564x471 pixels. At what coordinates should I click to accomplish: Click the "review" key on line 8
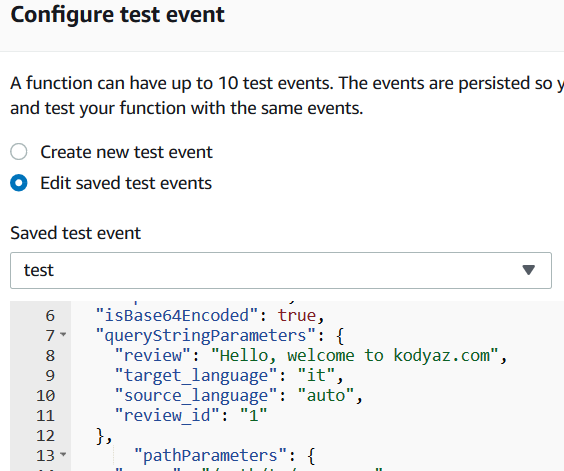[x=153, y=355]
